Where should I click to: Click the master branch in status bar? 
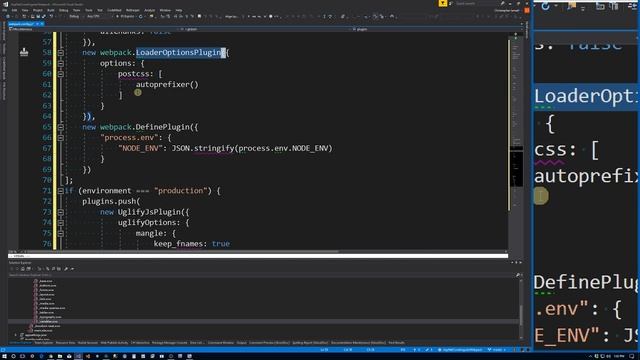point(497,350)
